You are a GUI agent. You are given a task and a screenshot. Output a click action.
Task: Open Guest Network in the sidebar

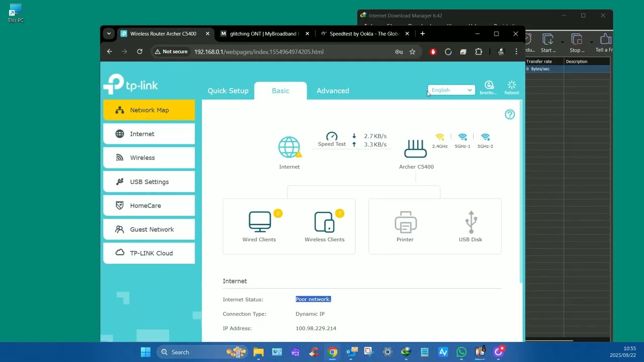point(149,229)
